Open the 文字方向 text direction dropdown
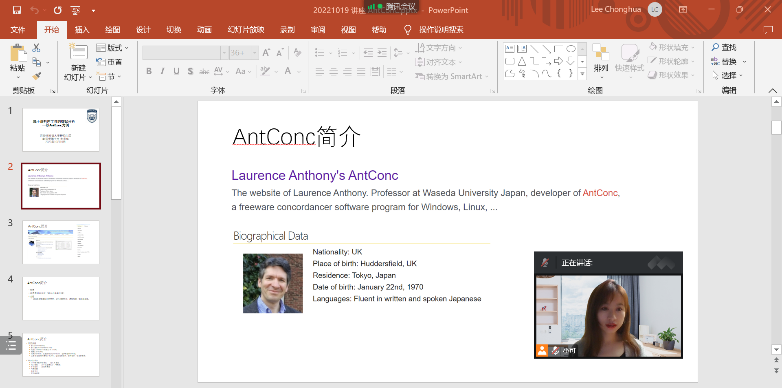Screen dimensions: 782x388 click(x=439, y=48)
